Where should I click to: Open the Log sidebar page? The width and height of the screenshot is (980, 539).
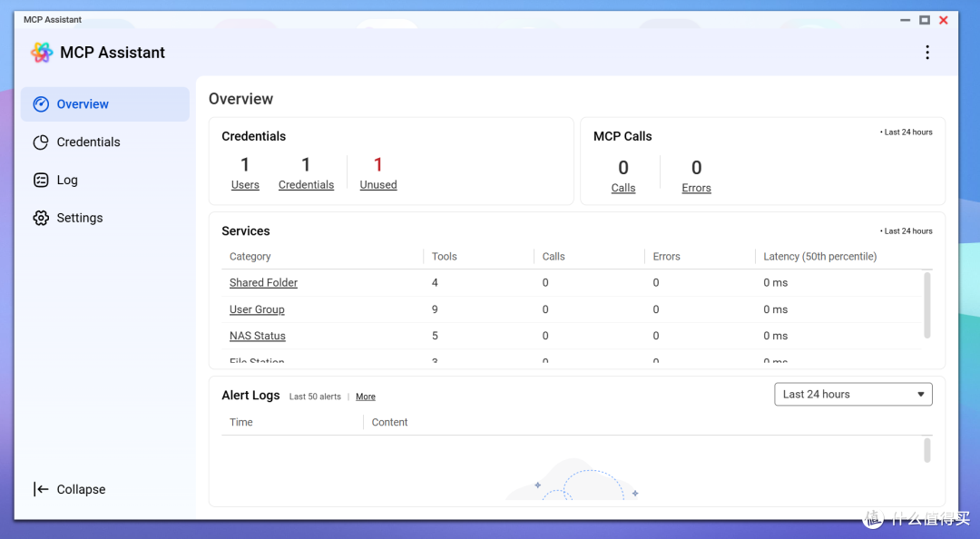[x=105, y=180]
